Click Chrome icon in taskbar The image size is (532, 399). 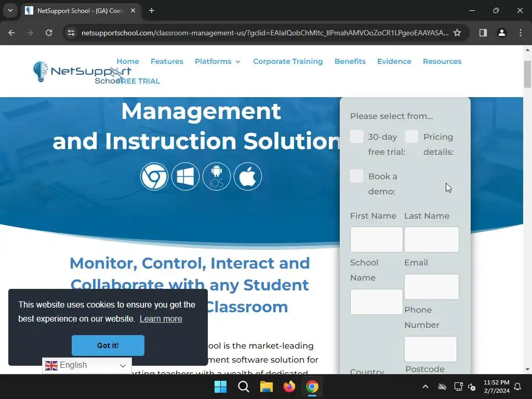click(x=312, y=387)
